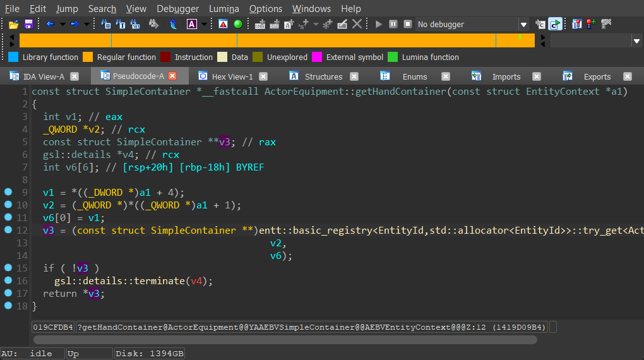Click the breakpoint list icon in toolbar

[576, 24]
